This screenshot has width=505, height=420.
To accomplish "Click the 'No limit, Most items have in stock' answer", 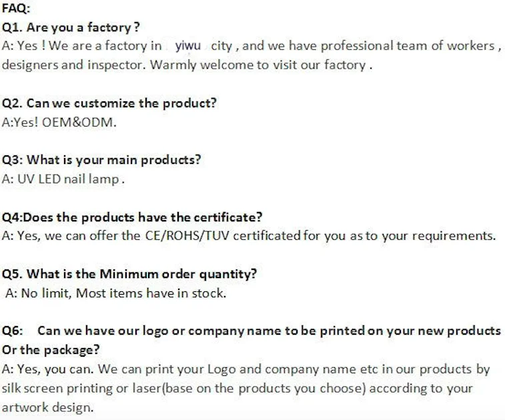I will pyautogui.click(x=122, y=293).
